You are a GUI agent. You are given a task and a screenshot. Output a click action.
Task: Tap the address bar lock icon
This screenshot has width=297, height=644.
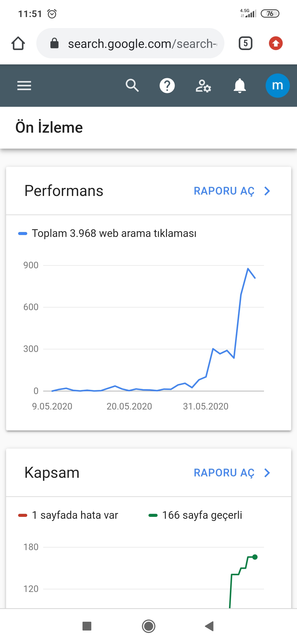54,43
